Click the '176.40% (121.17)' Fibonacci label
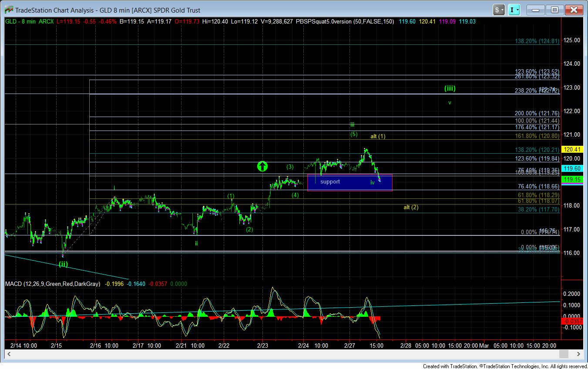Image resolution: width=588 pixels, height=369 pixels. (537, 127)
